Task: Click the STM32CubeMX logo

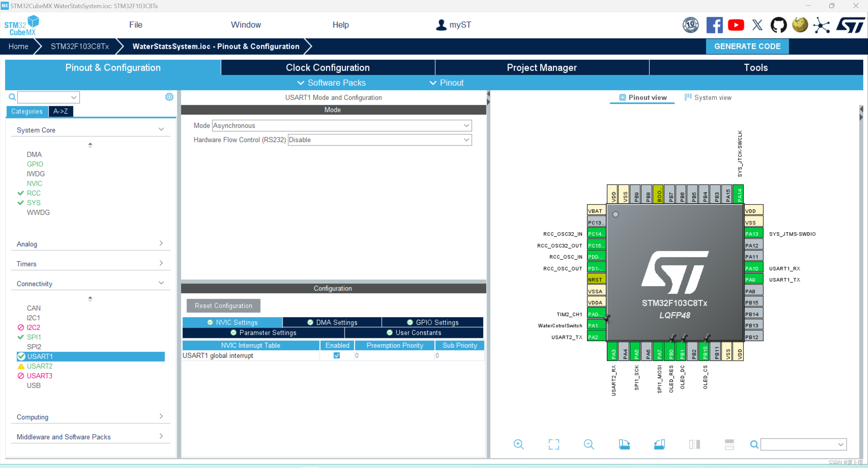Action: pyautogui.click(x=21, y=25)
